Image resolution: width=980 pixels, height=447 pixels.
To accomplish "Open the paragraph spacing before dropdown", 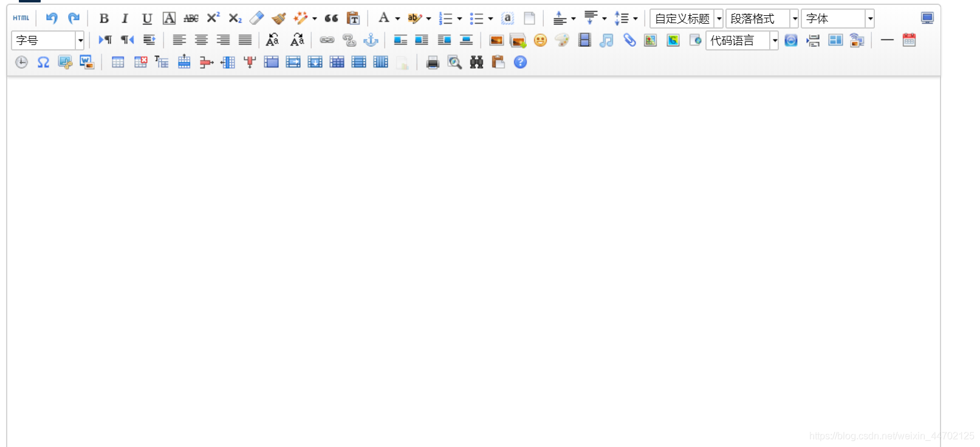I will click(x=574, y=18).
